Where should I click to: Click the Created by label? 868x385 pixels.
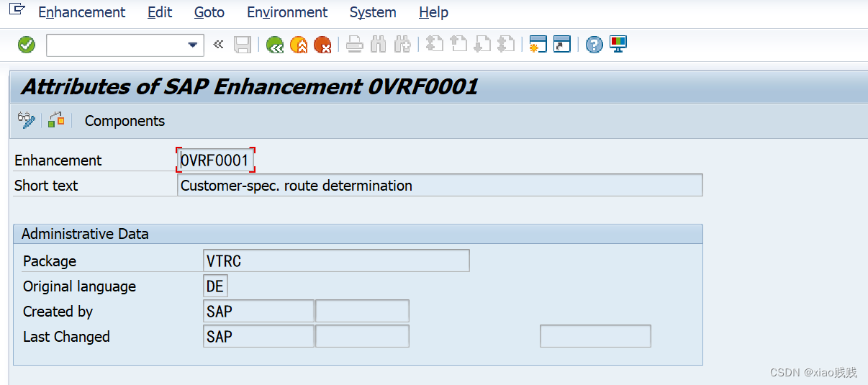(x=58, y=311)
